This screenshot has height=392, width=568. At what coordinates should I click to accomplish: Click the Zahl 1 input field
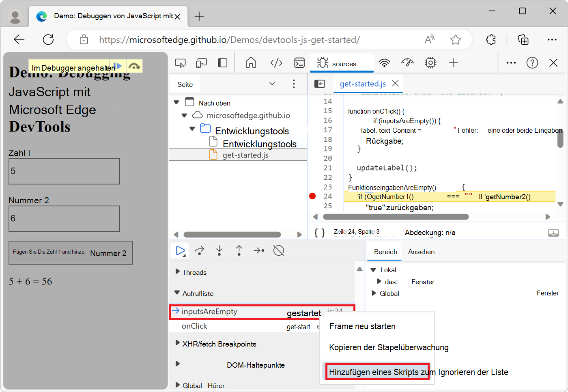pos(64,171)
